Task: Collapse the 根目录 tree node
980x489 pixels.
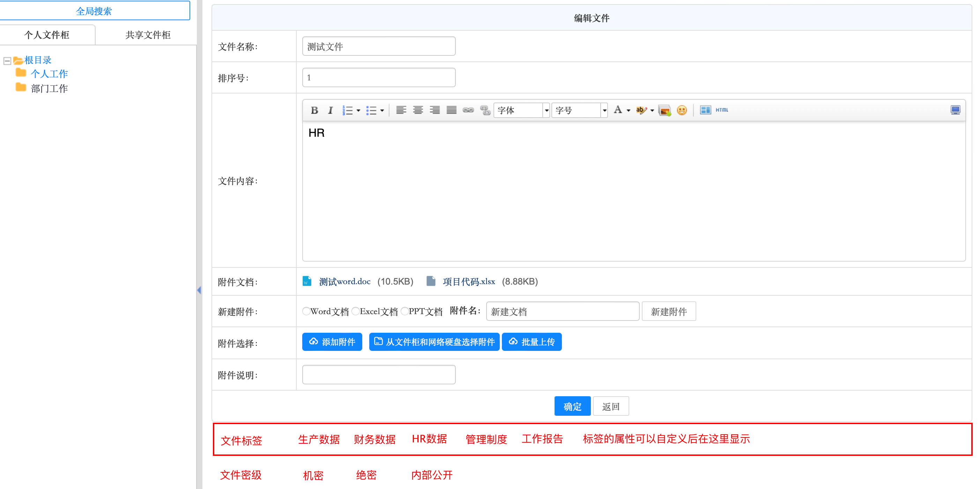Action: 7,60
